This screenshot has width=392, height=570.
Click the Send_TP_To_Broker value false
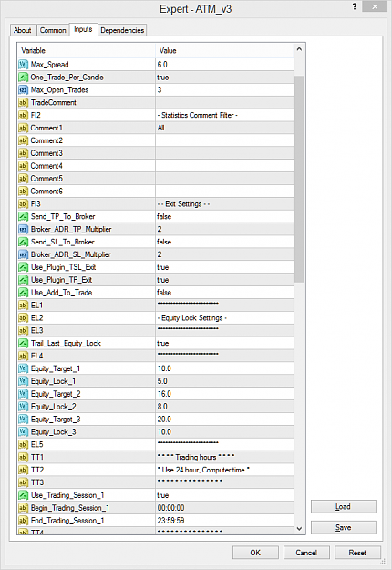[x=164, y=217]
